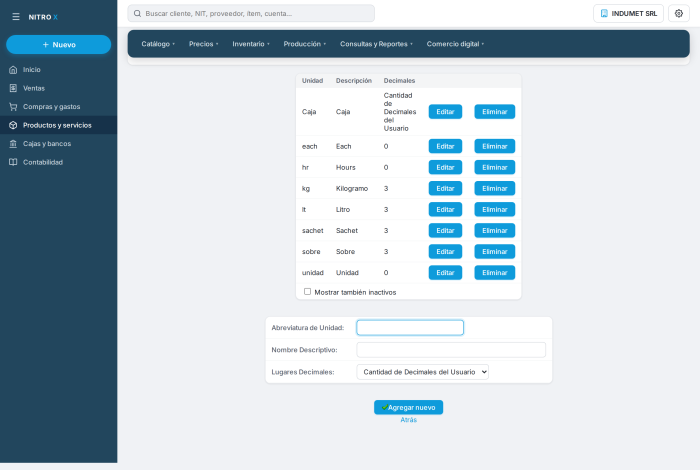Click the top search box
The width and height of the screenshot is (700, 470).
point(251,13)
